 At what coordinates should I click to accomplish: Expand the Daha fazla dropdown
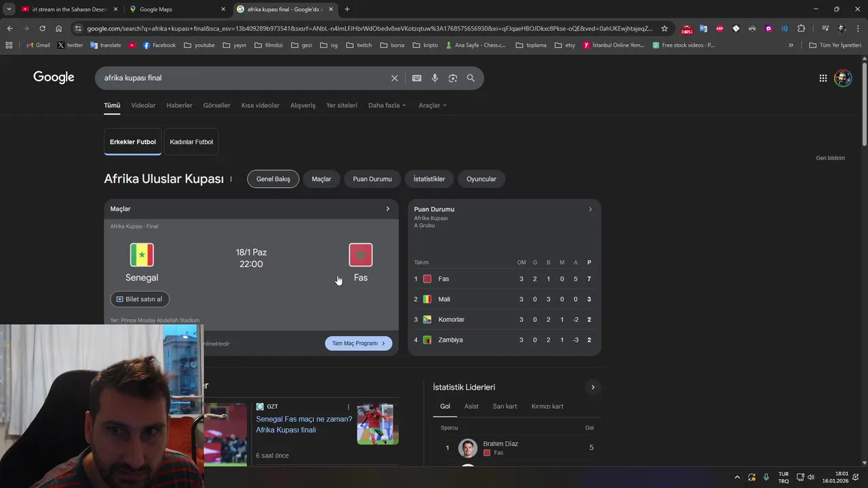coord(387,105)
